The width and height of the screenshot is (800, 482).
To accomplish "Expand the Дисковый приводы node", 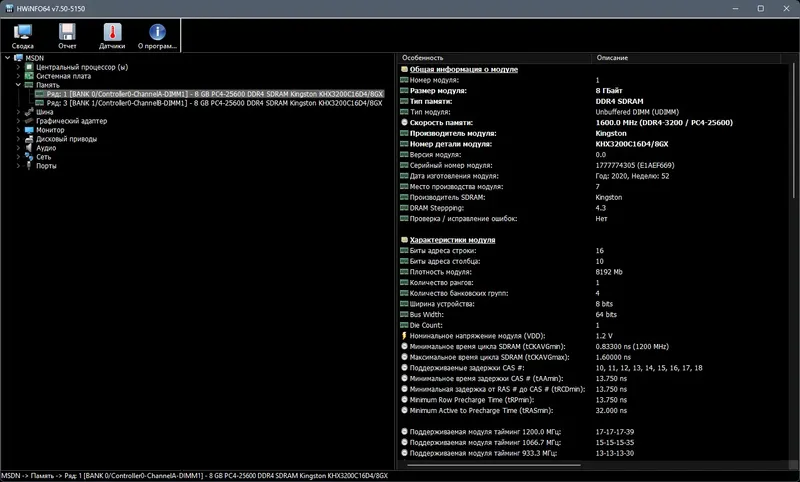I will (18, 139).
